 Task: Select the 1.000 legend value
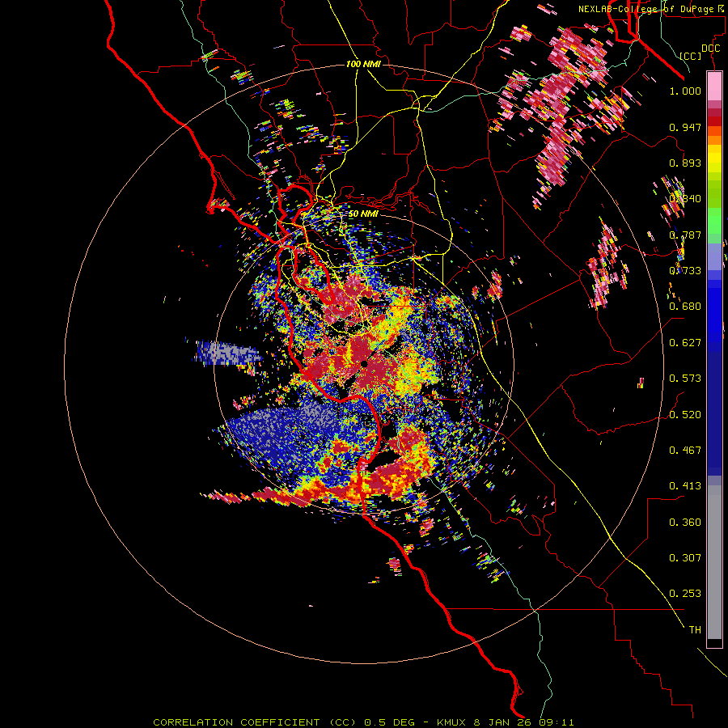tap(685, 91)
